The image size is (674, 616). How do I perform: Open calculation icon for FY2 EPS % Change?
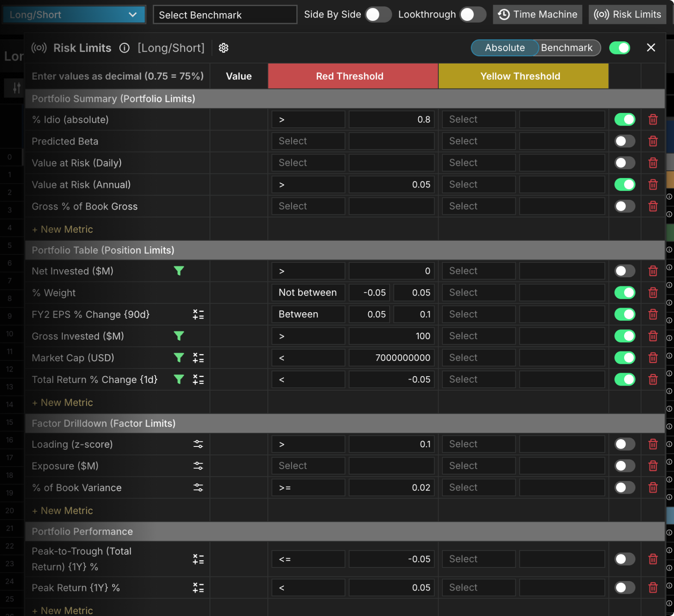(x=198, y=314)
